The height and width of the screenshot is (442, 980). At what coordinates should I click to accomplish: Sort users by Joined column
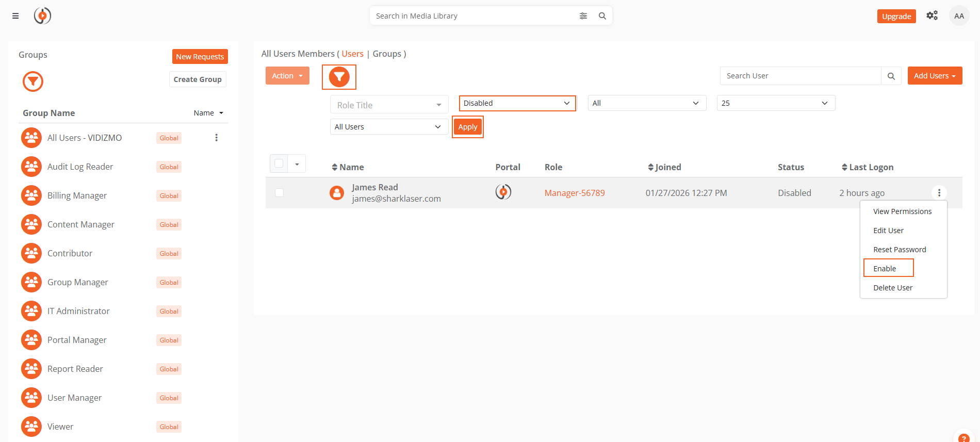(x=665, y=167)
